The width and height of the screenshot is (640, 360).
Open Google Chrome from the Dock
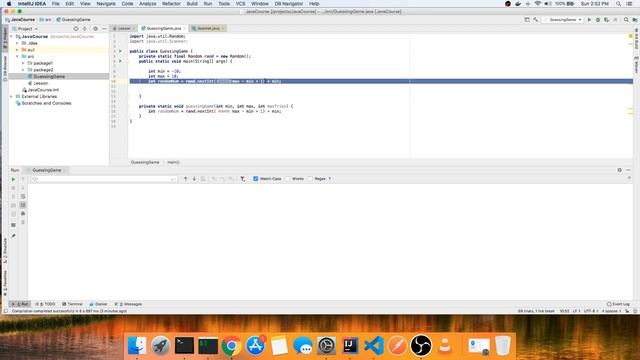pyautogui.click(x=231, y=346)
